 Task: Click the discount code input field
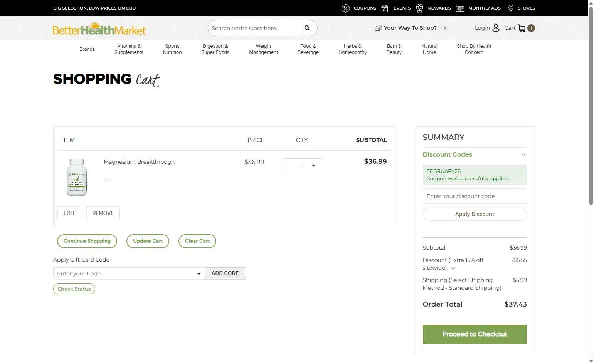pyautogui.click(x=475, y=196)
